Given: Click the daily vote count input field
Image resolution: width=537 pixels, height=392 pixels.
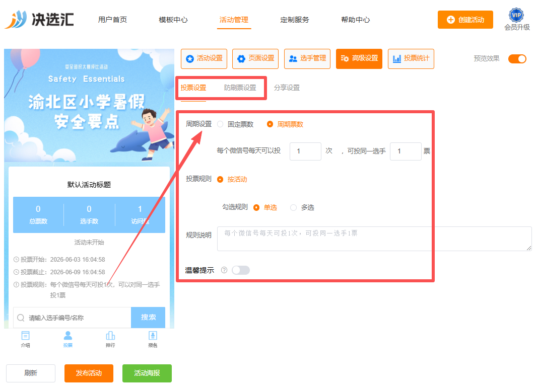Looking at the screenshot, I should tap(305, 151).
